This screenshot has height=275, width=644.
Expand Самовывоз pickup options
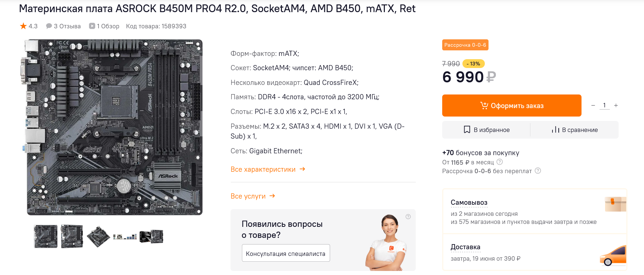point(469,203)
